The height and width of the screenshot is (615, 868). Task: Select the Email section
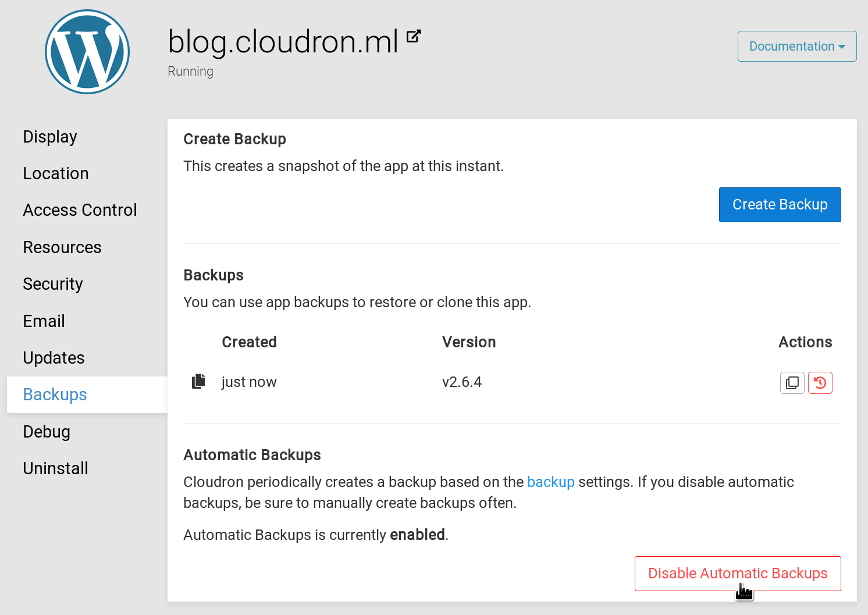[x=44, y=321]
